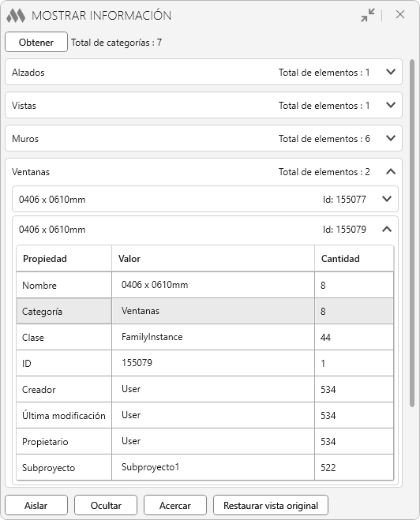Select the Categoría property row

204,311
